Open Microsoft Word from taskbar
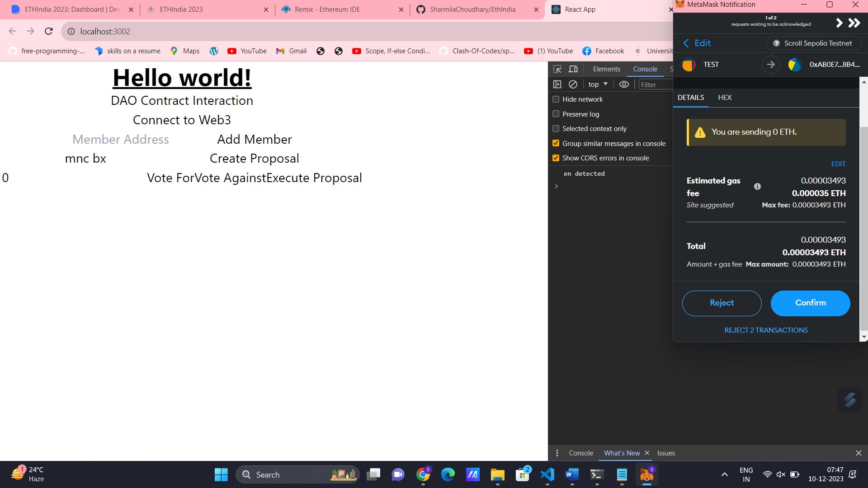 (572, 474)
